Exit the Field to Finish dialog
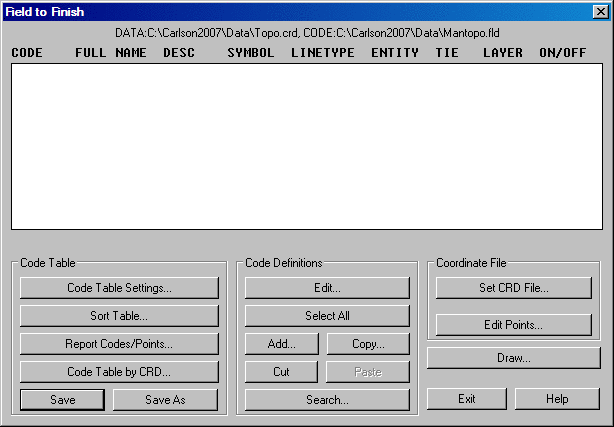614x427 pixels. point(466,399)
